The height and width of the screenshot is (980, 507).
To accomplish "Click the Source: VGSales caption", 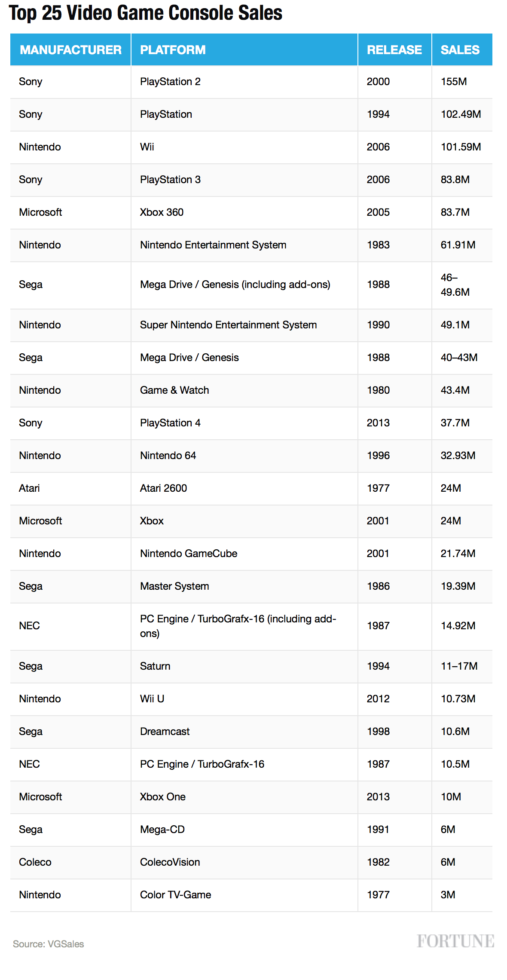I will point(48,944).
